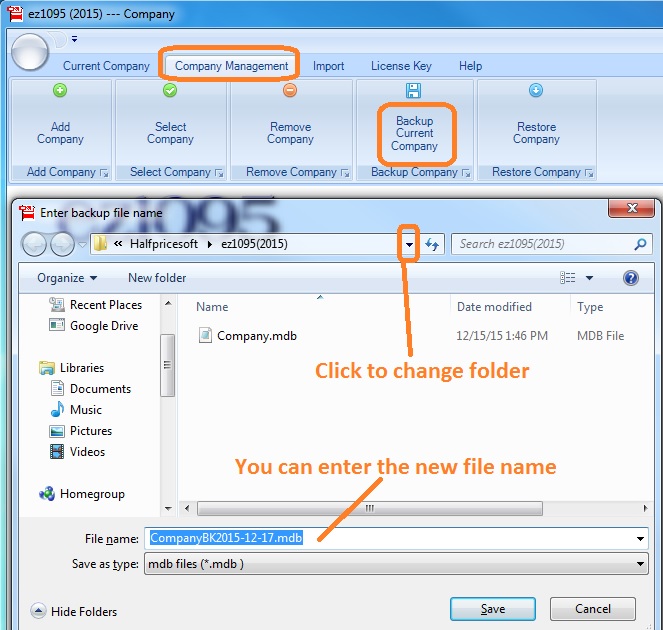Select the Company.mdb file
The height and width of the screenshot is (630, 663).
point(257,336)
